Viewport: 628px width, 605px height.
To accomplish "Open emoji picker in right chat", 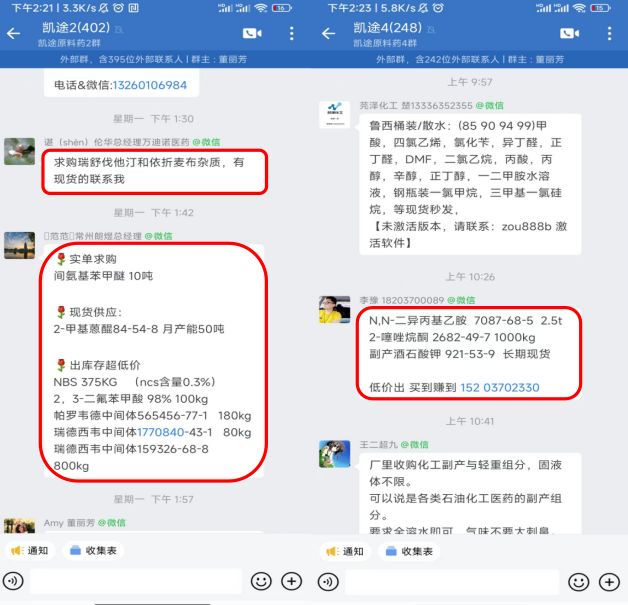I will point(579,581).
